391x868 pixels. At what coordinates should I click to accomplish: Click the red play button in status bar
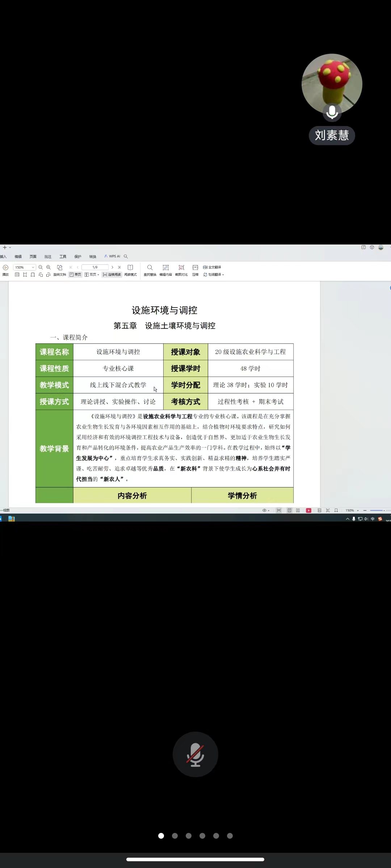308,510
